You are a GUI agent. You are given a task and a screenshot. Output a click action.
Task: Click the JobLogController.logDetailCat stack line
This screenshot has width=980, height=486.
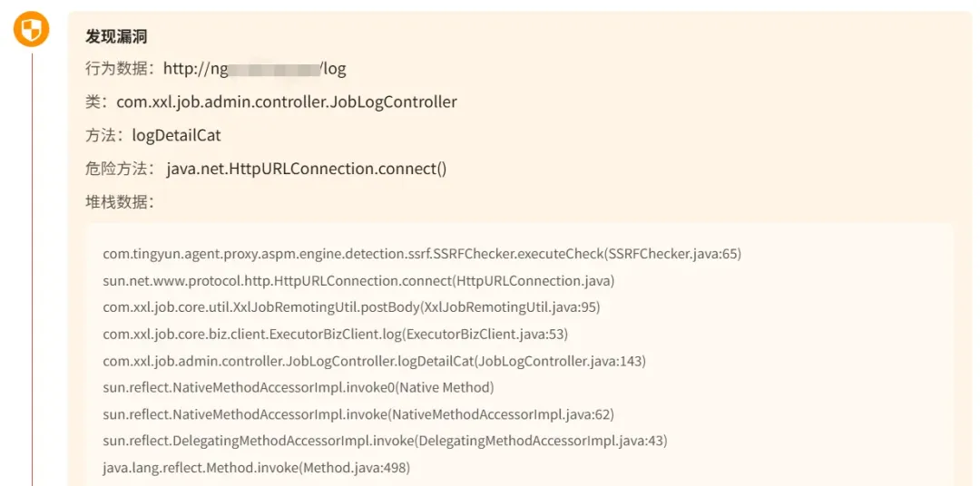pyautogui.click(x=374, y=361)
